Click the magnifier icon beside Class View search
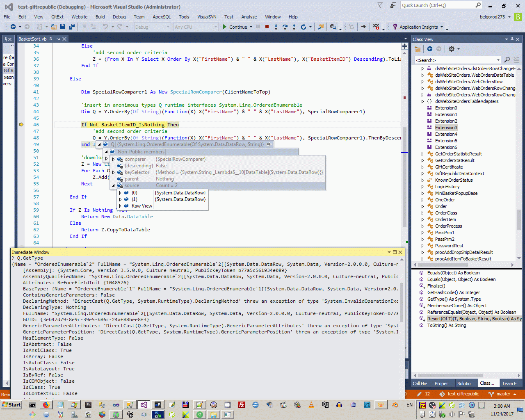 tap(507, 60)
